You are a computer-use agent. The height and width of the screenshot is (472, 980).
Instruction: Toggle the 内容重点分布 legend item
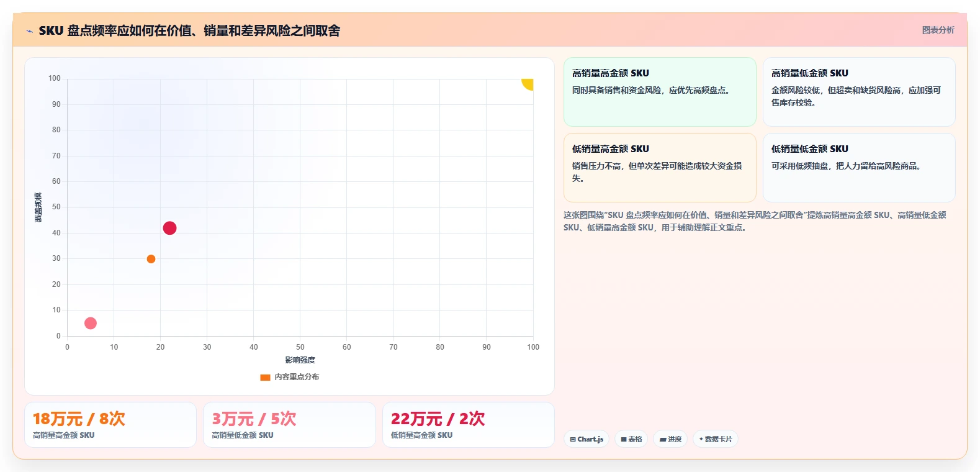tap(289, 377)
